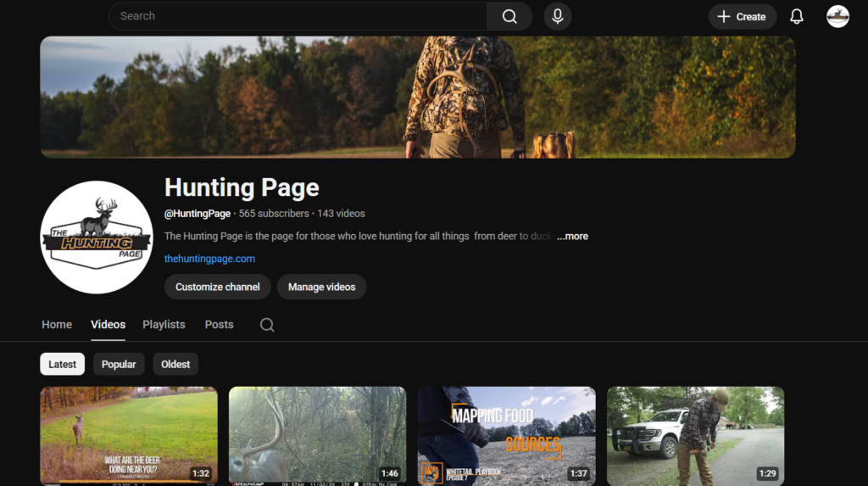This screenshot has width=868, height=486.
Task: Click the Hunting Page channel logo
Action: [x=97, y=237]
